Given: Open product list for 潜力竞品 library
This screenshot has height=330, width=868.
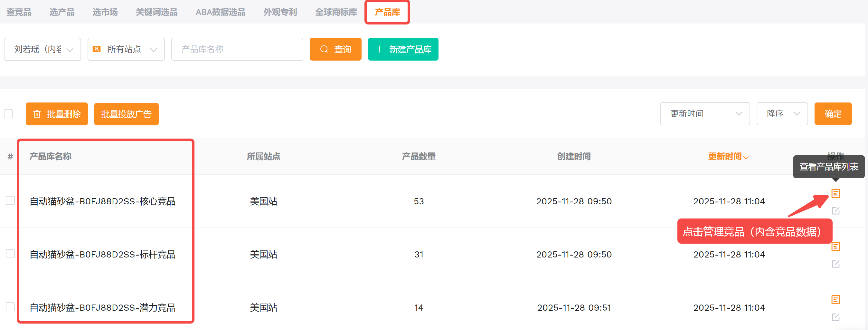Looking at the screenshot, I should [x=835, y=300].
